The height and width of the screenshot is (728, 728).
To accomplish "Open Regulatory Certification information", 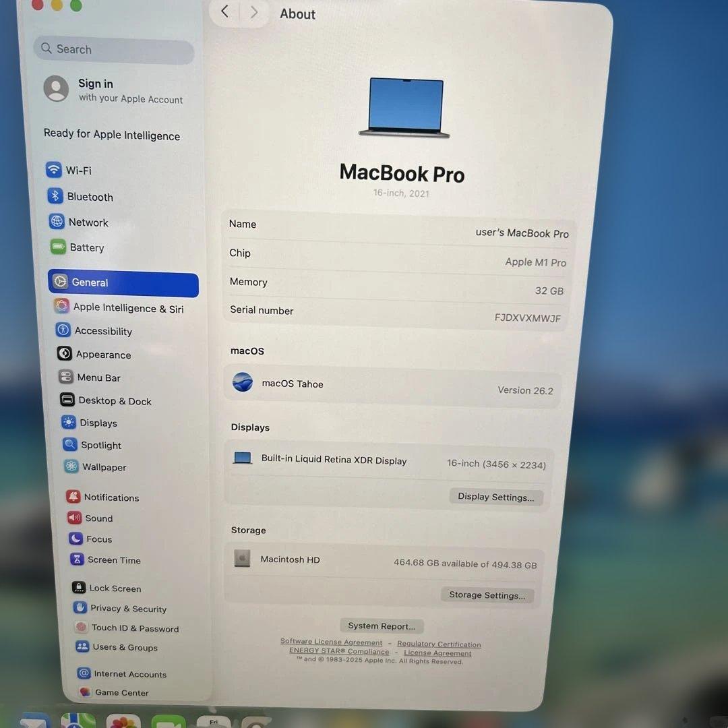I will (x=439, y=644).
